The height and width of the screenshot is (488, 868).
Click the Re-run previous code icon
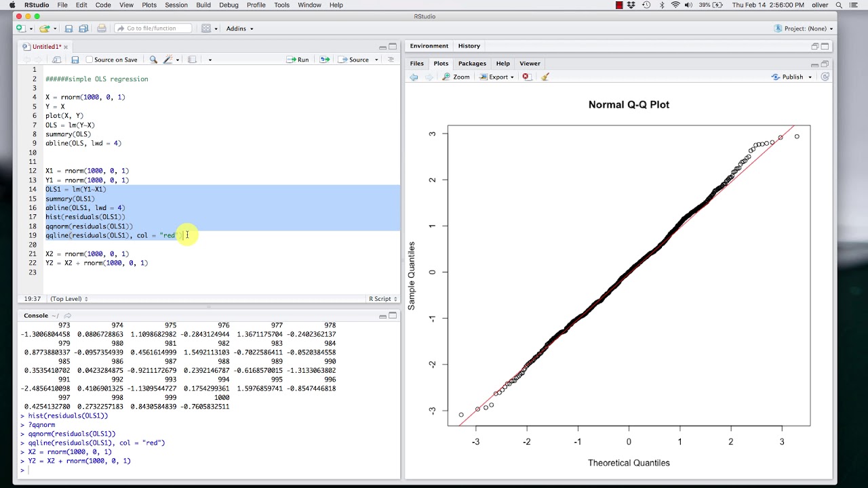[x=325, y=60]
